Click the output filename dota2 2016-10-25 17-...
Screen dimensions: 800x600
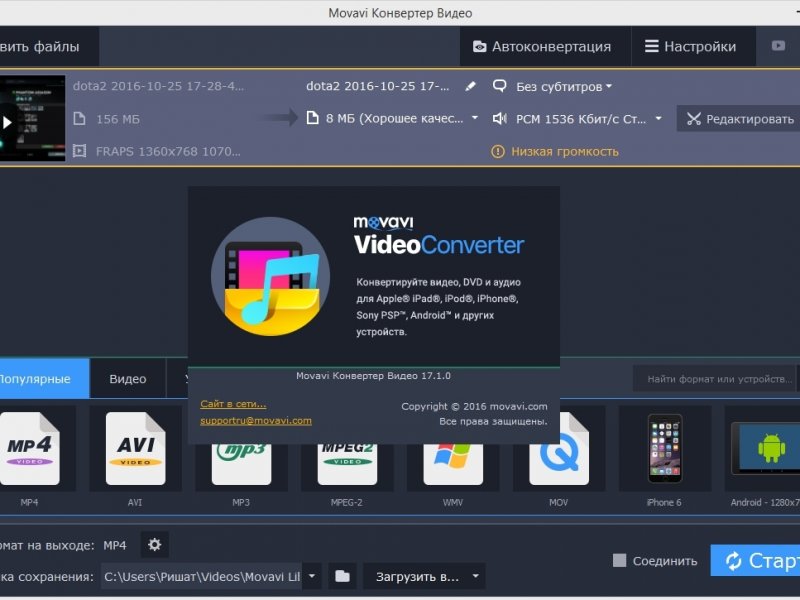pos(378,86)
